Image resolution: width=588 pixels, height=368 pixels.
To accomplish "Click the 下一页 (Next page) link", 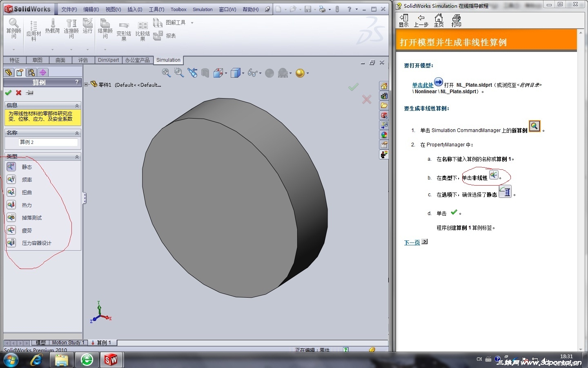I will 412,242.
